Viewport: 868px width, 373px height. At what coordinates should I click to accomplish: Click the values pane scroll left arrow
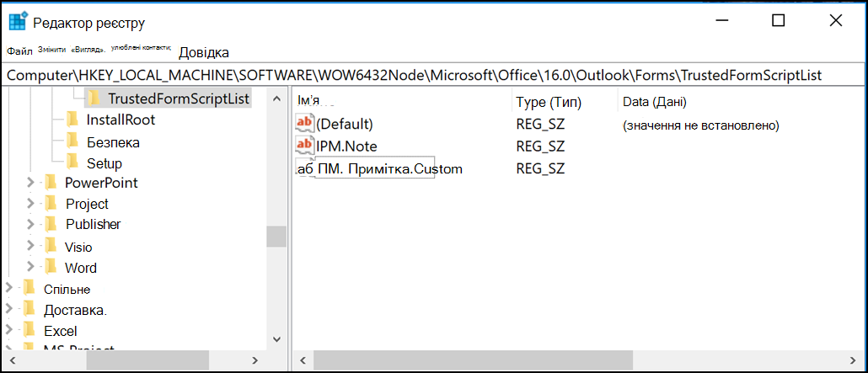[303, 360]
